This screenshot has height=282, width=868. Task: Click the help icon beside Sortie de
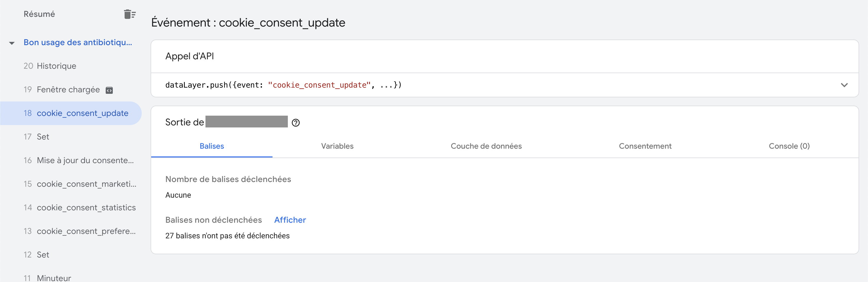point(296,123)
